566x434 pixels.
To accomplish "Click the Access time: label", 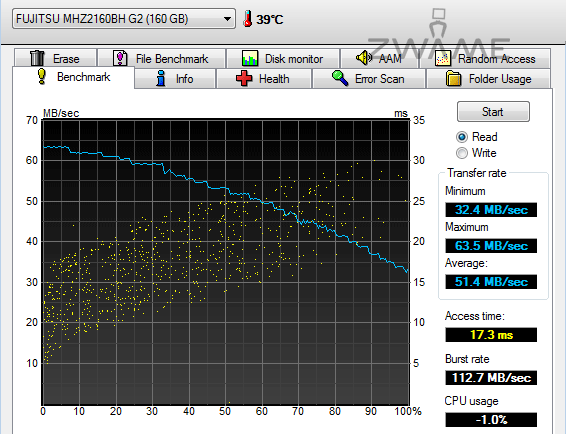I will pyautogui.click(x=475, y=316).
